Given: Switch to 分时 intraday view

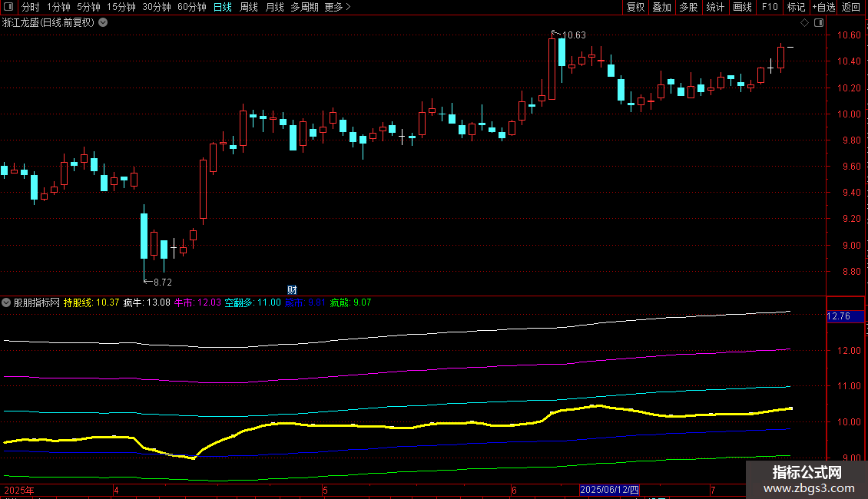Looking at the screenshot, I should click(31, 7).
